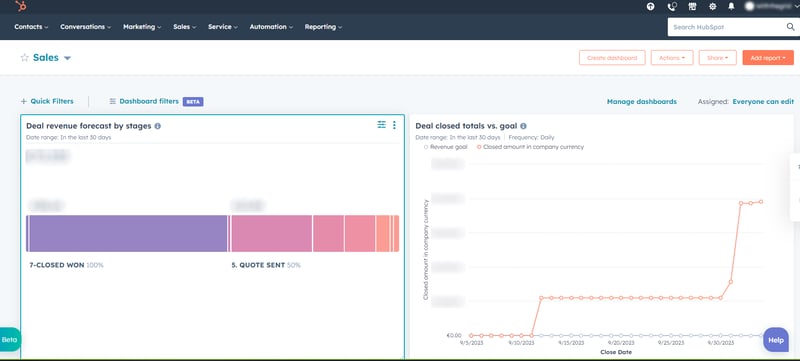Open filter icon on Deal revenue forecast

(381, 124)
